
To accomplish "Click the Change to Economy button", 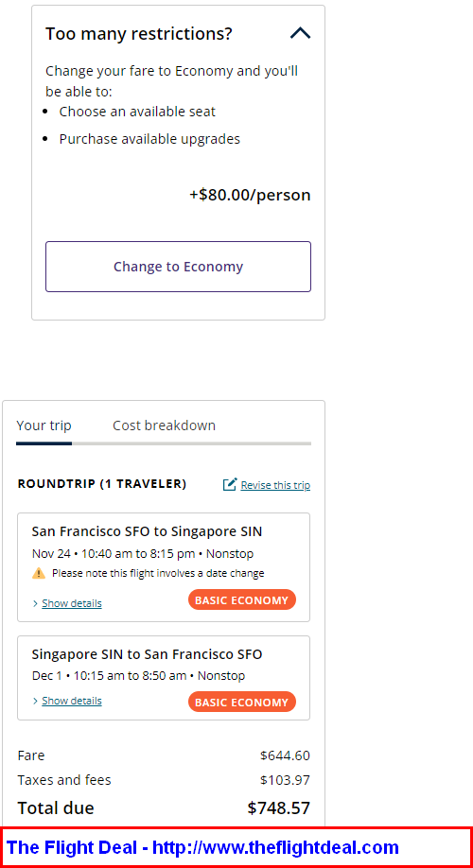I will (179, 267).
